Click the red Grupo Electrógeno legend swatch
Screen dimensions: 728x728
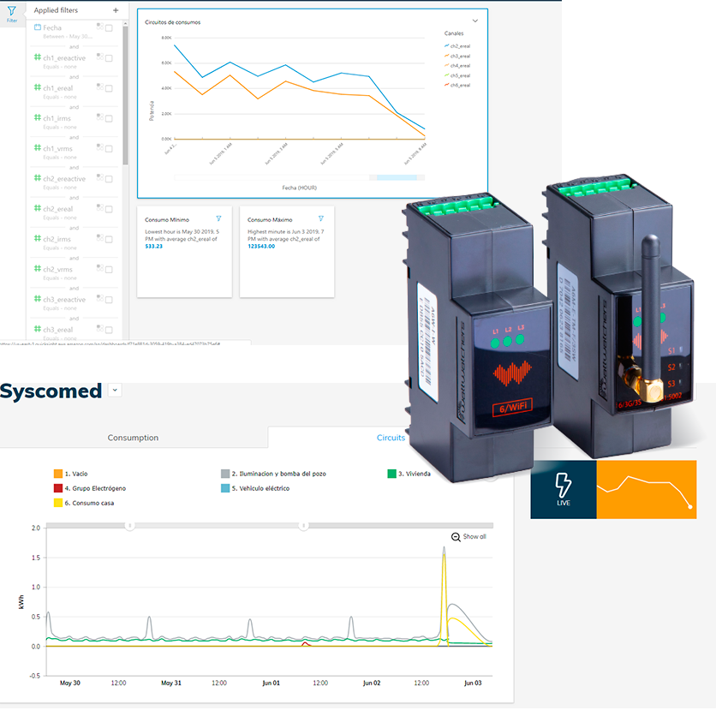pos(58,488)
